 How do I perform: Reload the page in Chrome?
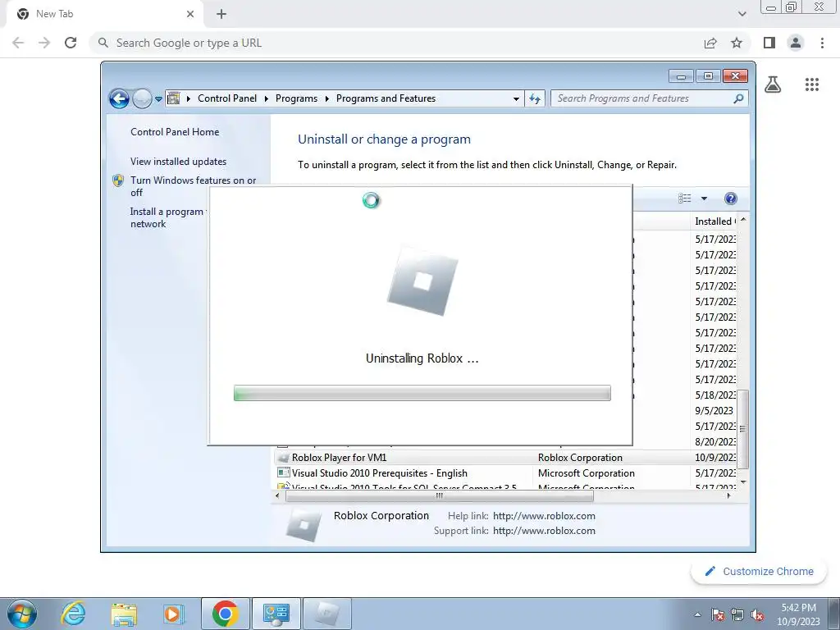[x=71, y=43]
